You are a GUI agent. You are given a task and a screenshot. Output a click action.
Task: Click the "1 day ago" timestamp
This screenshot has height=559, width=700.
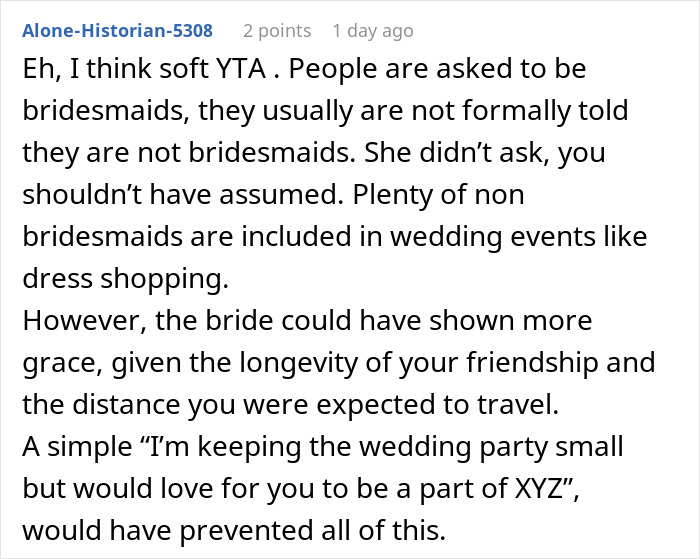372,31
